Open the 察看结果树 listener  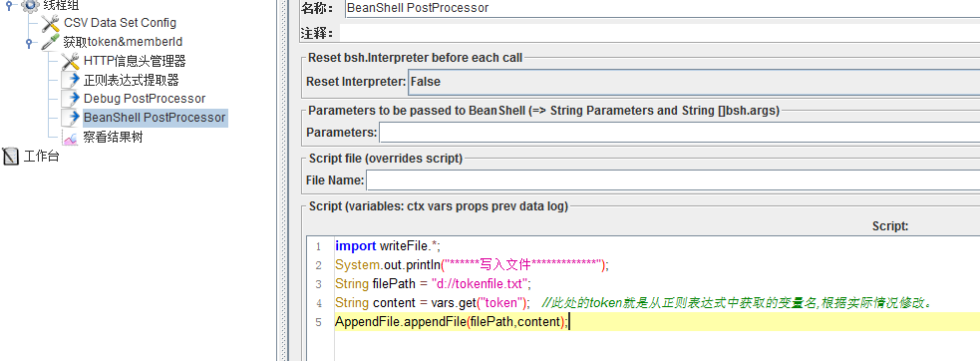[x=113, y=137]
